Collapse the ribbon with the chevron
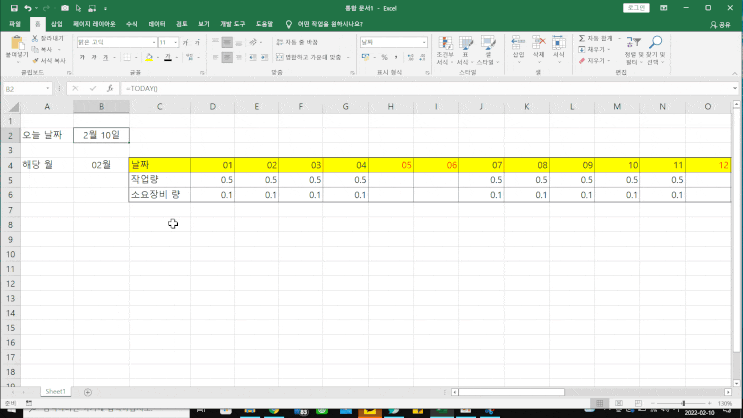This screenshot has height=418, width=743. 735,73
